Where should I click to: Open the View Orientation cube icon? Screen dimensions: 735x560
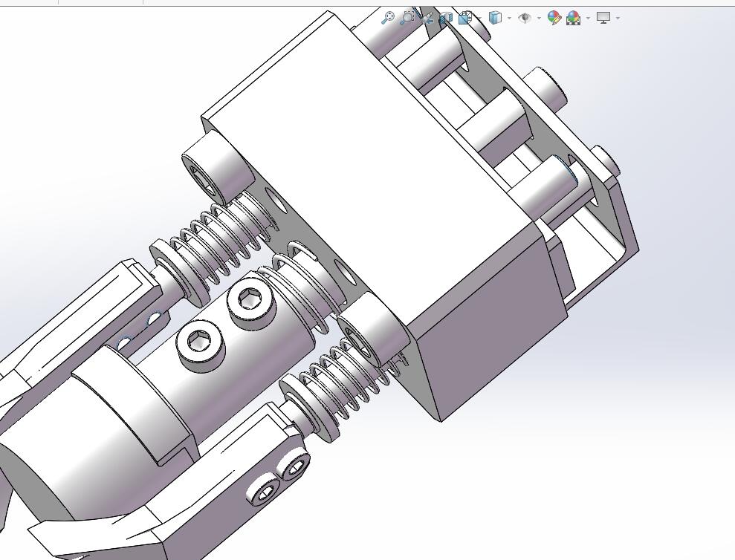point(465,18)
